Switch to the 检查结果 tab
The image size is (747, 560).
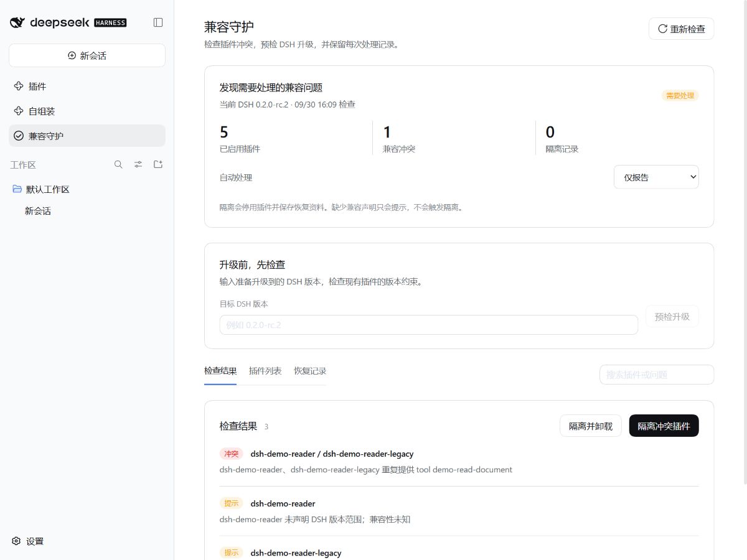point(220,371)
